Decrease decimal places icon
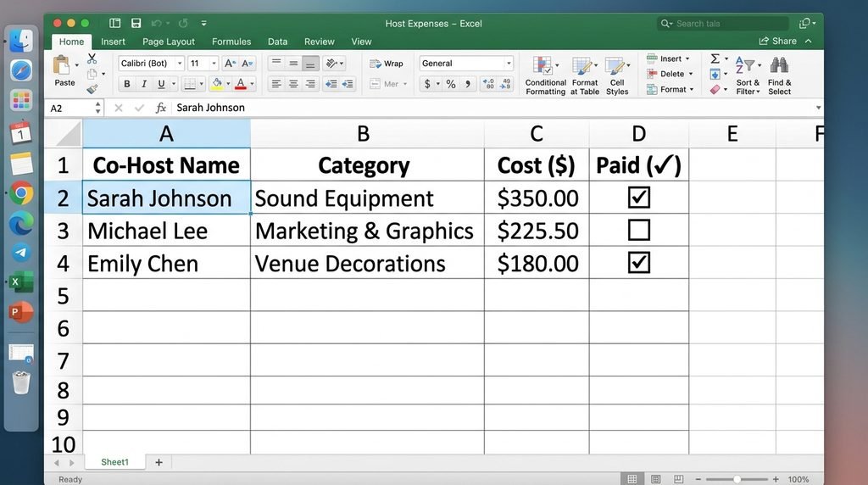868x485 pixels. [505, 84]
